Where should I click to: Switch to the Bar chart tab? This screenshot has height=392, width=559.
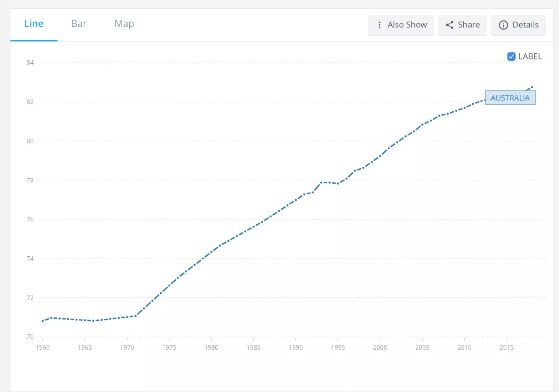[x=79, y=24]
